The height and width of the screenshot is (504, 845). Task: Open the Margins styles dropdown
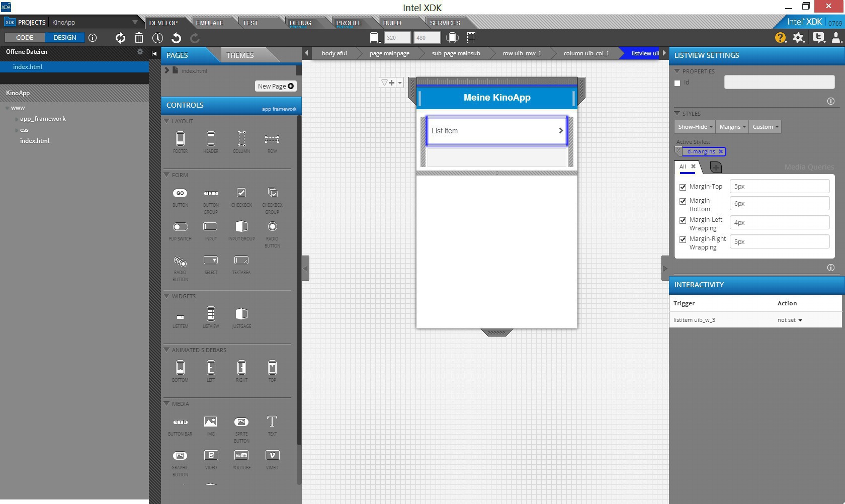point(732,127)
